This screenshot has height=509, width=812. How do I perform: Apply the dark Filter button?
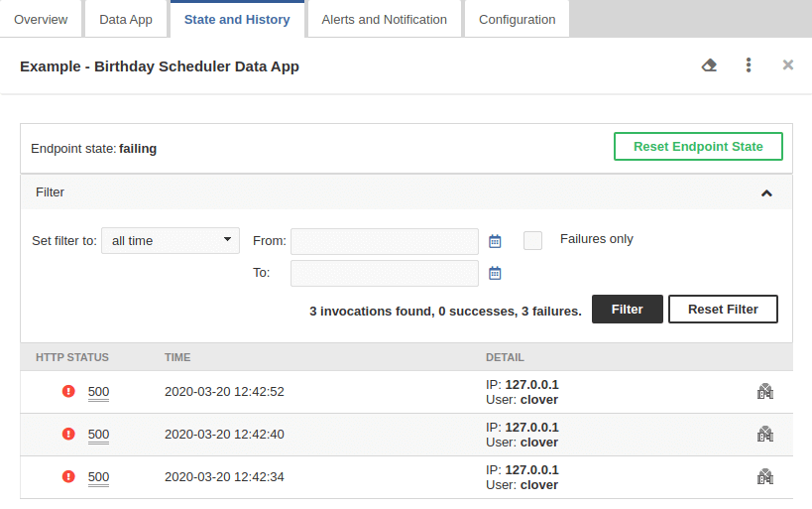(x=627, y=310)
